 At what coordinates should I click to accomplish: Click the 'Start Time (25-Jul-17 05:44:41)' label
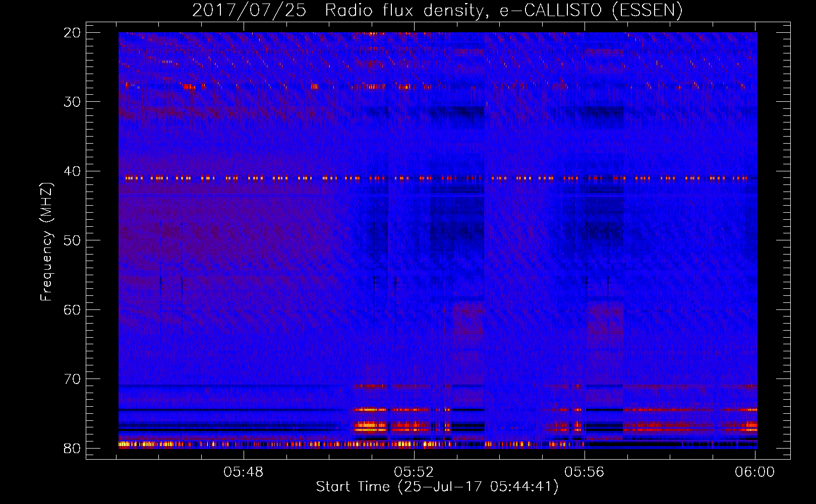pyautogui.click(x=437, y=487)
